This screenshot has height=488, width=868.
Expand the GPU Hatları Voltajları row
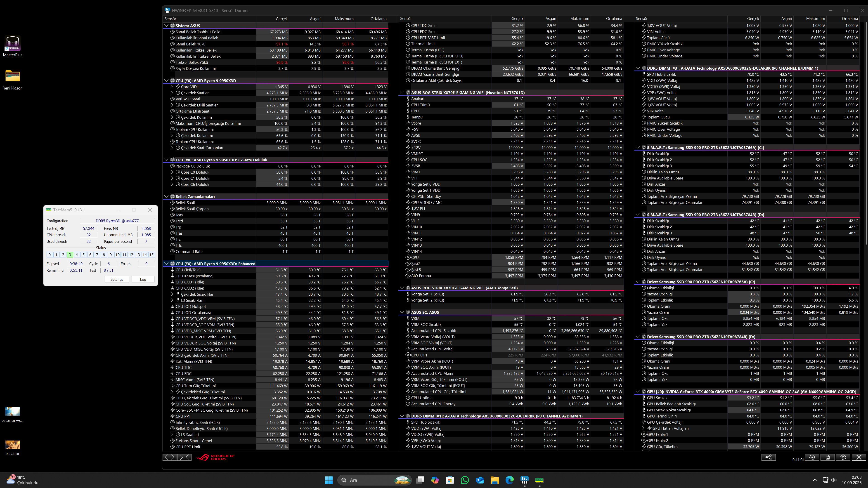coord(643,428)
